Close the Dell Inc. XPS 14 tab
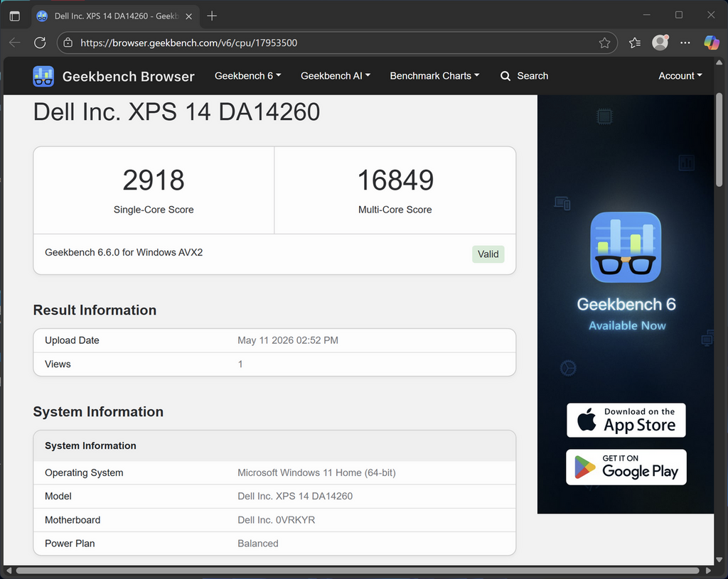The width and height of the screenshot is (728, 579). [189, 16]
